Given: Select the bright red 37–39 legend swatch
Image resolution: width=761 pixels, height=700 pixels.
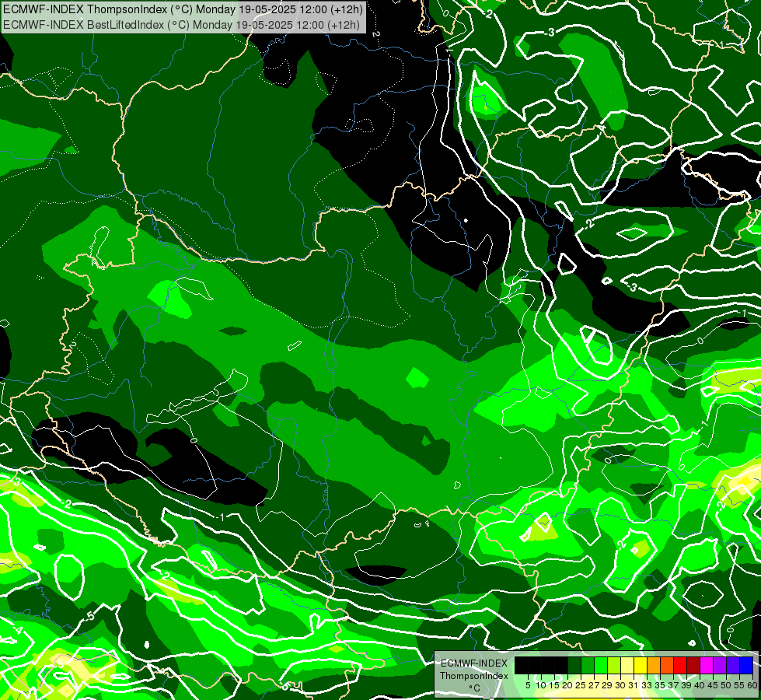Looking at the screenshot, I should 680,665.
